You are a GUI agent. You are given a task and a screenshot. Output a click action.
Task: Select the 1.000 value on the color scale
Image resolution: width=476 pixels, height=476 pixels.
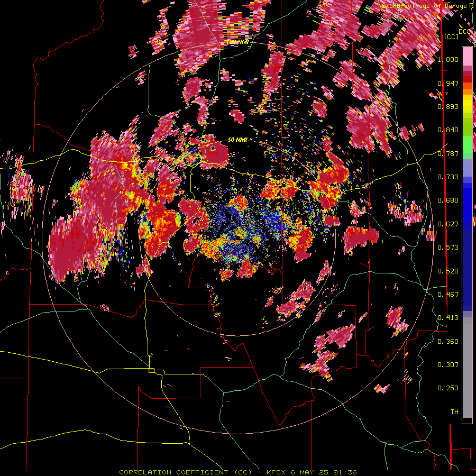pos(448,59)
